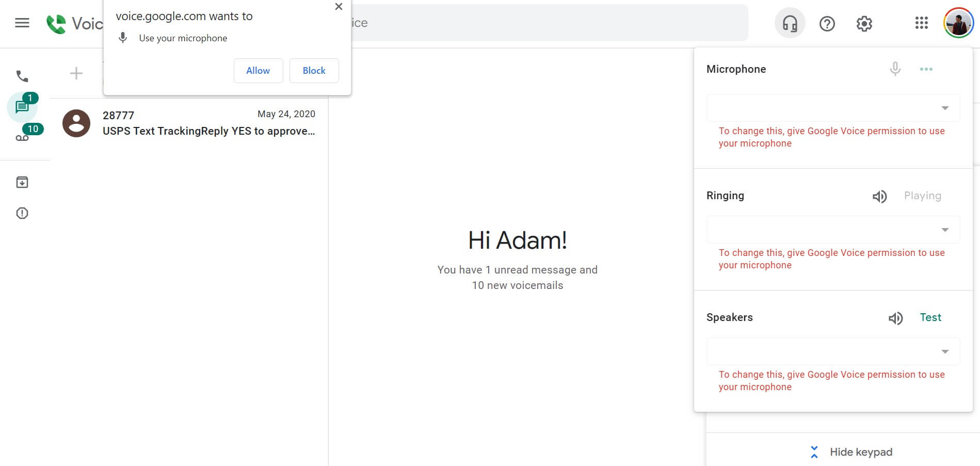Click the Microphone level dots indicator
The height and width of the screenshot is (466, 980).
pyautogui.click(x=926, y=69)
